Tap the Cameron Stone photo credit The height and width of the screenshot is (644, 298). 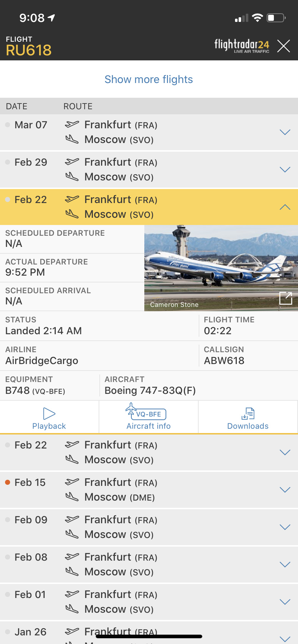(174, 305)
